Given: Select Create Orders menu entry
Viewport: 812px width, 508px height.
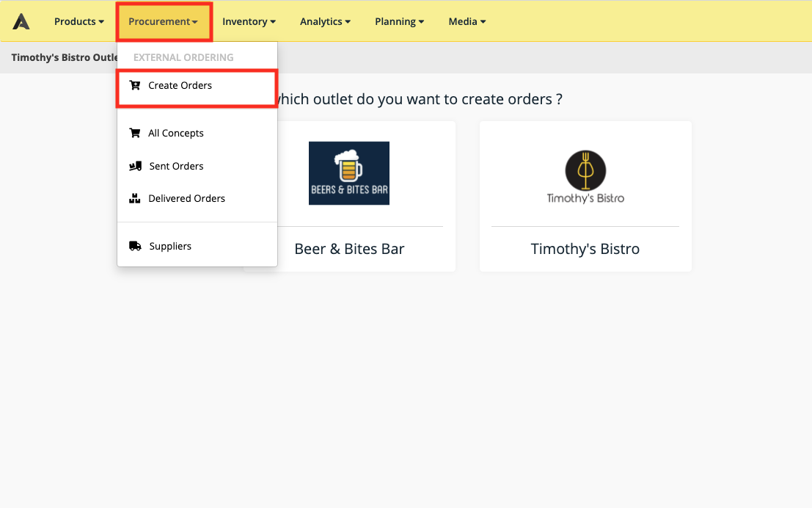Looking at the screenshot, I should (x=180, y=85).
